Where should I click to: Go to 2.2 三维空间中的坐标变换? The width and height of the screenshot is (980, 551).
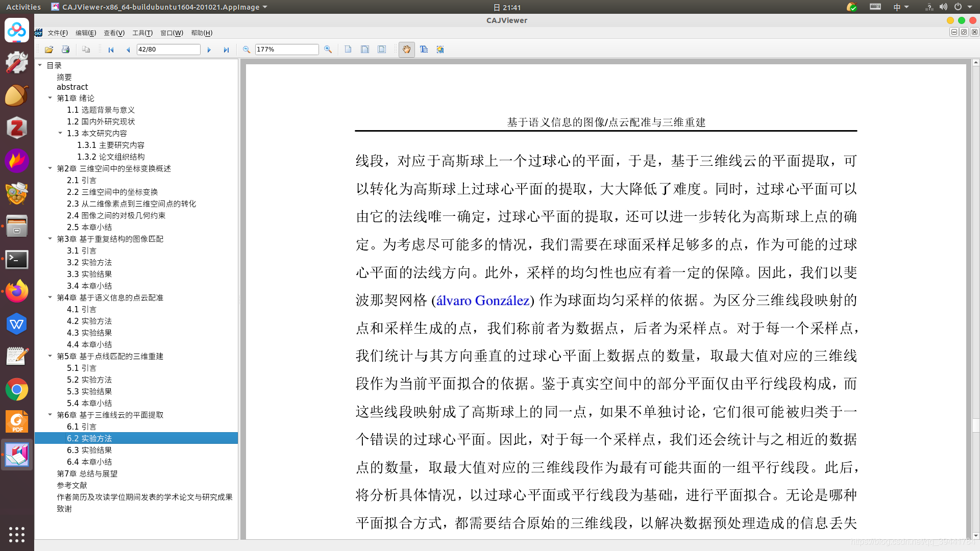[x=112, y=192]
